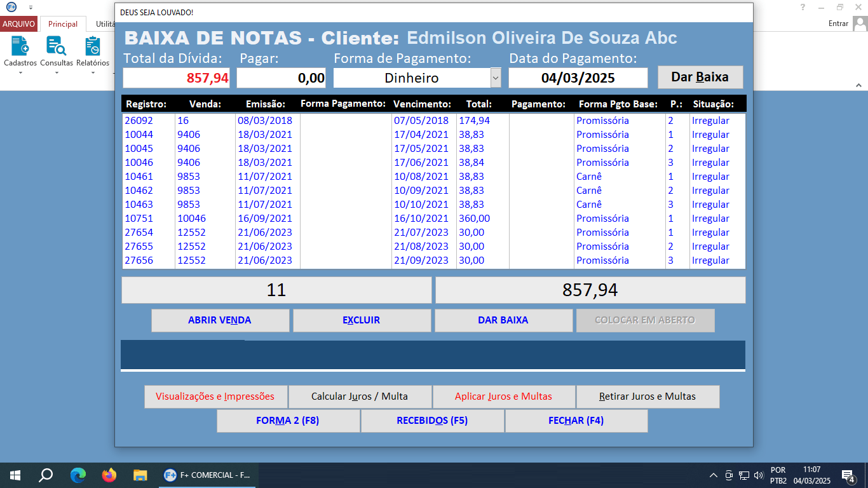
Task: Click the user account avatar icon
Action: pyautogui.click(x=860, y=24)
